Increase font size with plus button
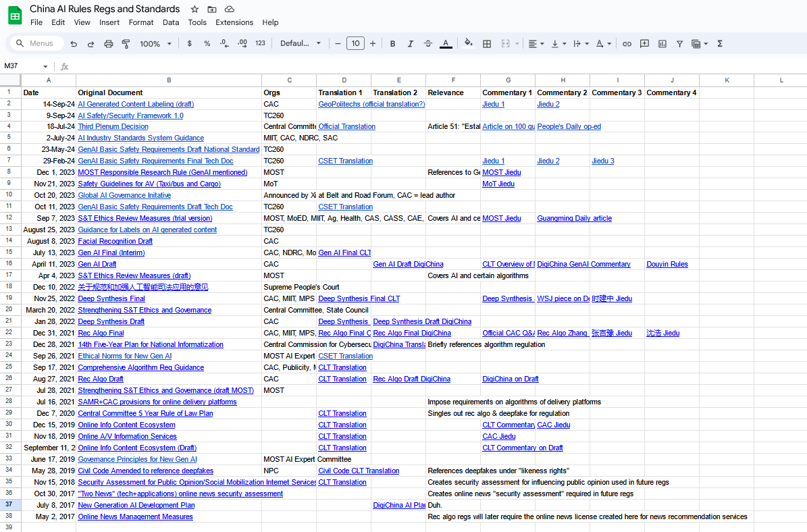 [x=373, y=44]
